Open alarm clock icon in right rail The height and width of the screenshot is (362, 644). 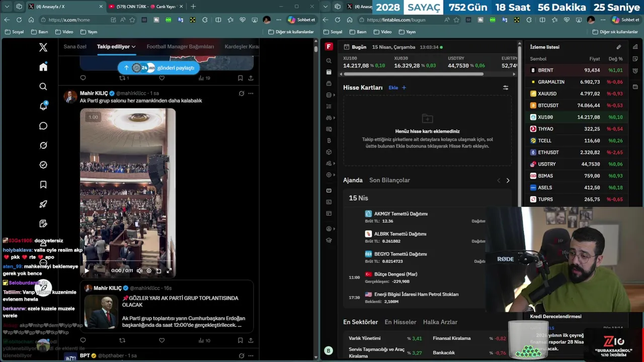[635, 70]
